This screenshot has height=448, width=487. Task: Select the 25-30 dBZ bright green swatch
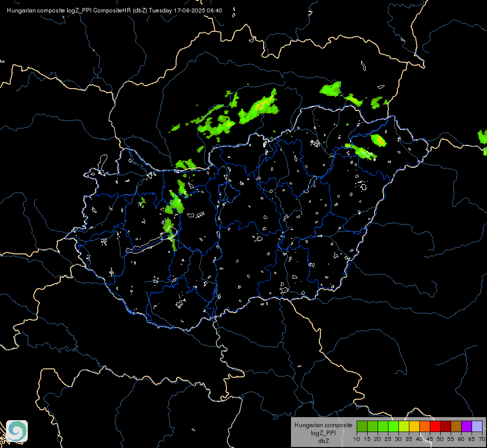click(393, 426)
